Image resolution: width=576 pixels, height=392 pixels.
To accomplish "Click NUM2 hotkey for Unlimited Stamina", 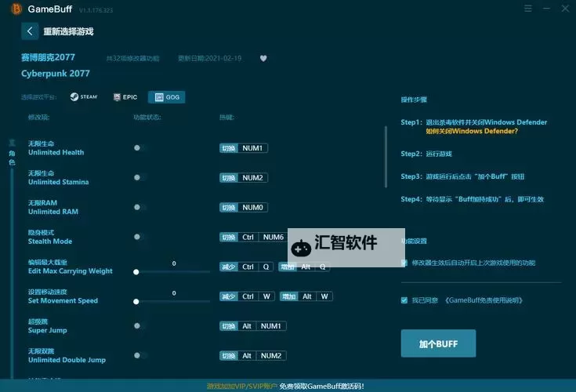I will (x=244, y=178).
